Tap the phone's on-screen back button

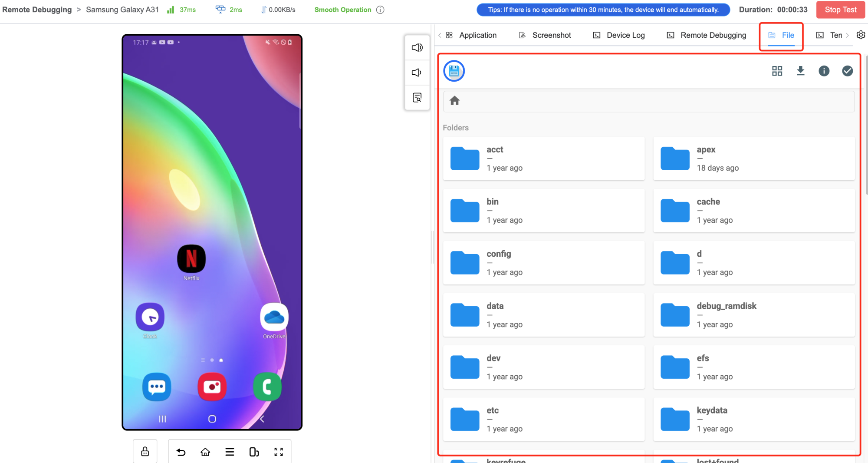coord(262,419)
